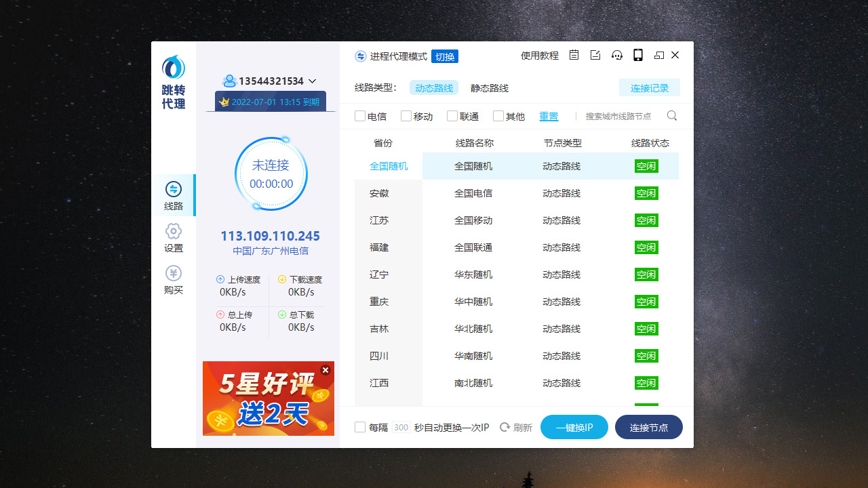Enable the 电信 carrier checkbox
This screenshot has height=488, width=868.
tap(360, 116)
